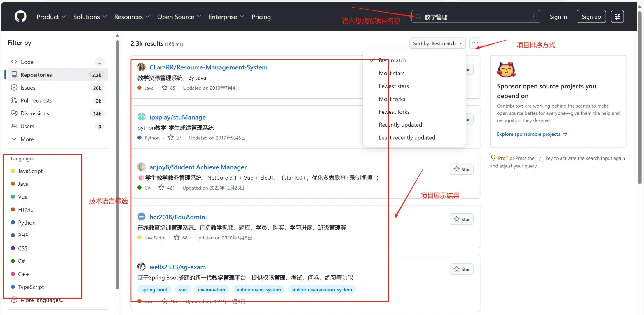Filter results by Python language

tap(27, 222)
